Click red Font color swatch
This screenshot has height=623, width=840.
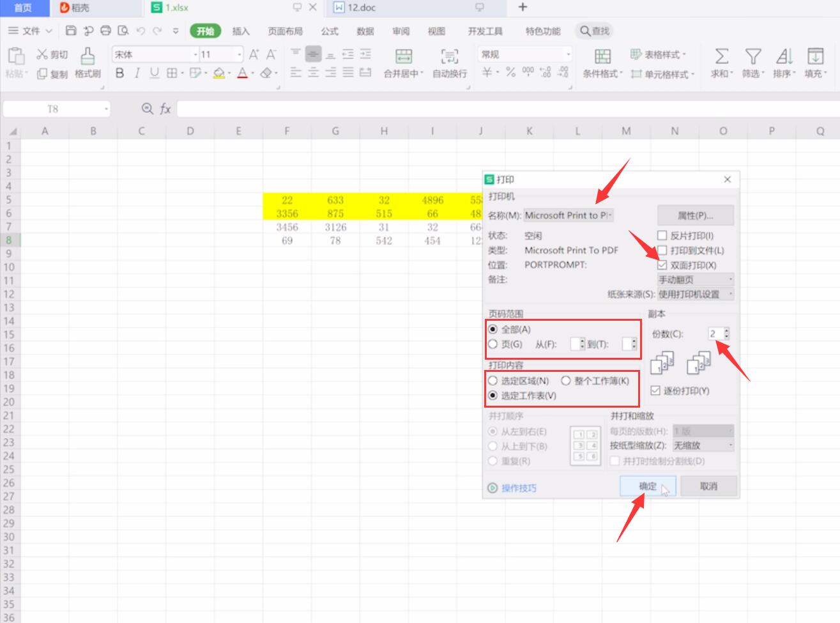242,73
